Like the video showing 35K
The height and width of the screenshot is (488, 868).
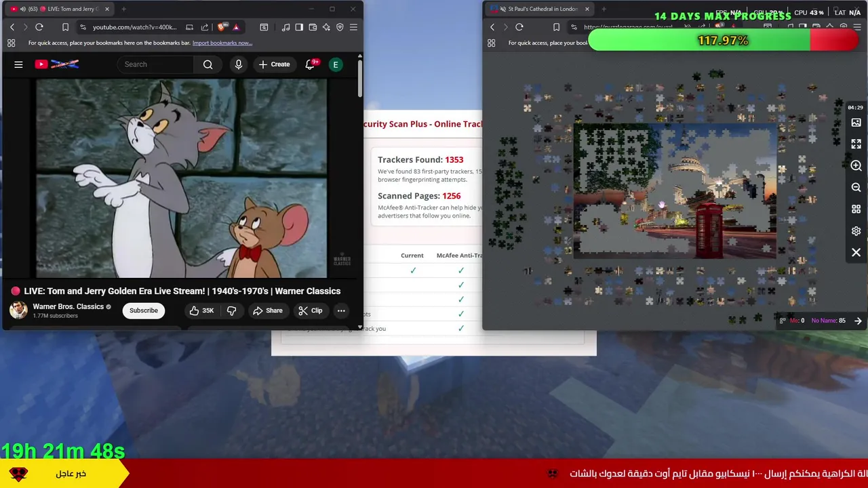[x=201, y=310]
